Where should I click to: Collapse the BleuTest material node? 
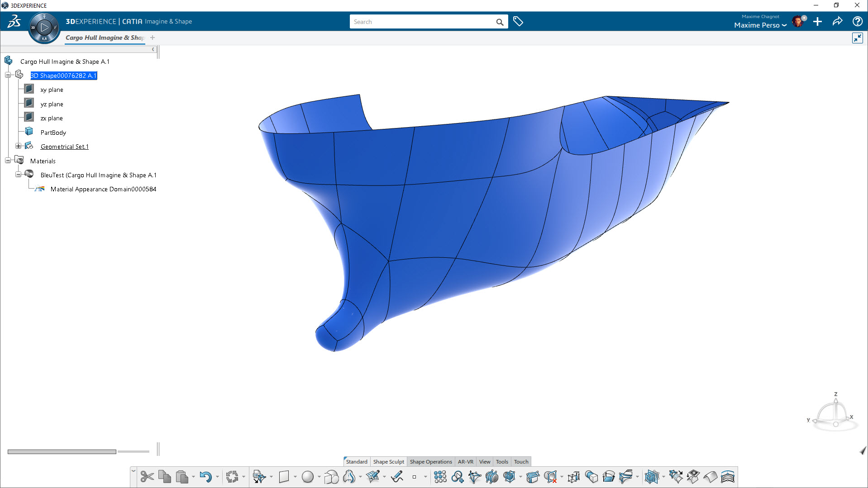[x=18, y=175]
